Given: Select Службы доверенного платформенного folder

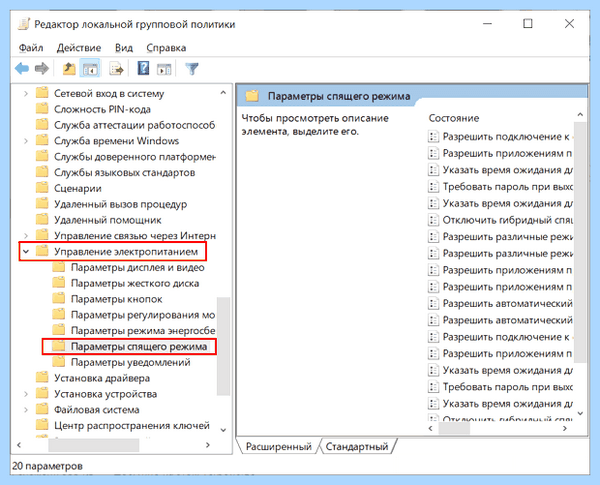Looking at the screenshot, I should pos(135,157).
